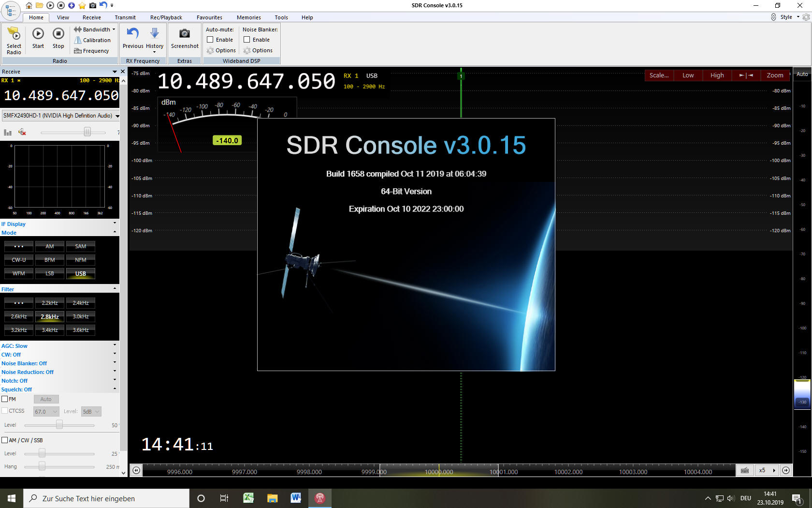Open the Favourites ribbon tab
Viewport: 812px width, 508px height.
(x=209, y=17)
